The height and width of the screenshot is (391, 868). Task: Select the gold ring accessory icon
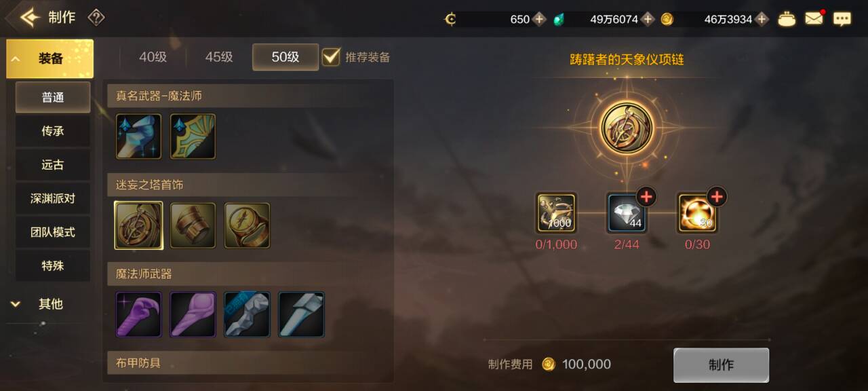point(247,225)
